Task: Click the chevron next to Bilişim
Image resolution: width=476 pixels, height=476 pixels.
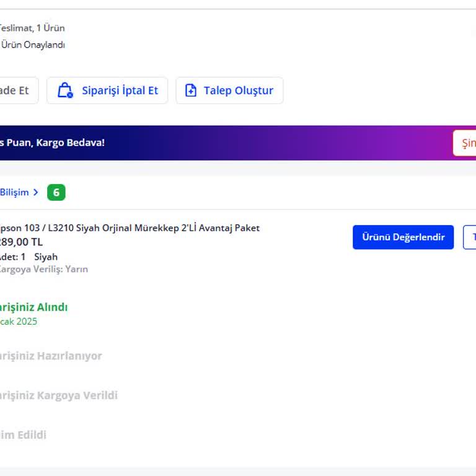Action: (36, 193)
